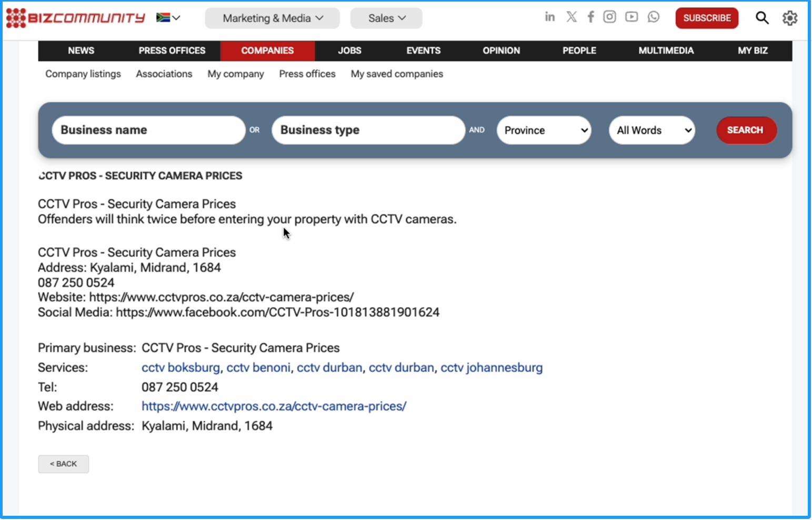Click the < BACK button
This screenshot has width=812, height=520.
tap(63, 464)
